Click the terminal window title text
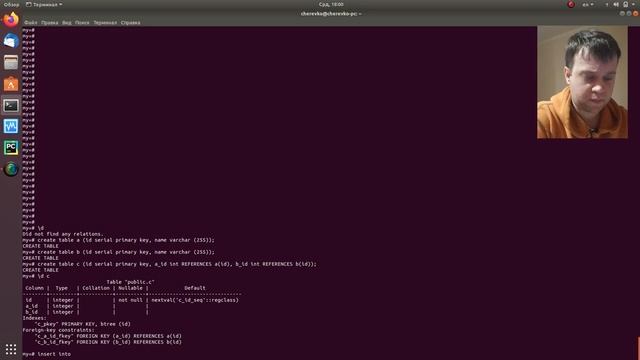This screenshot has width=640, height=360. [331, 14]
